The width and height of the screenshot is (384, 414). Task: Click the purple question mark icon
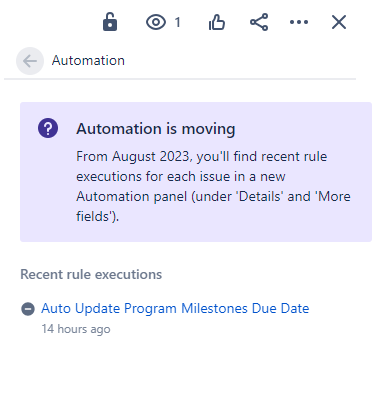click(48, 128)
